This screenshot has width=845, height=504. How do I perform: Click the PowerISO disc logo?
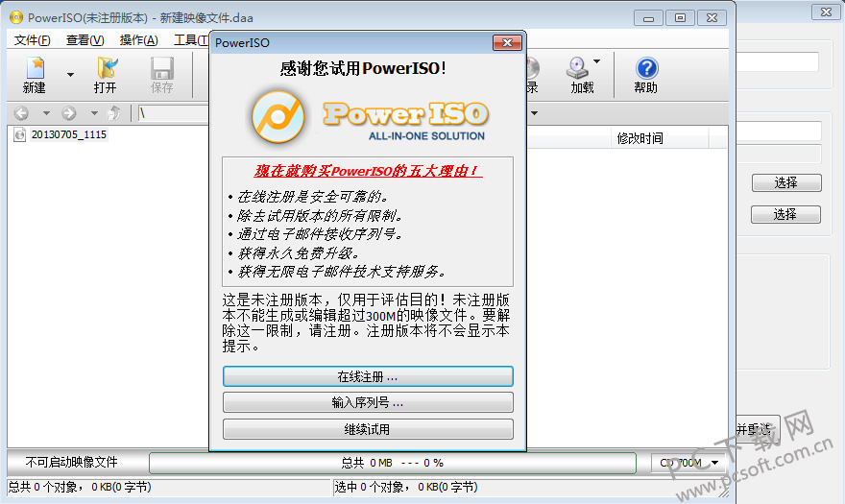[278, 117]
